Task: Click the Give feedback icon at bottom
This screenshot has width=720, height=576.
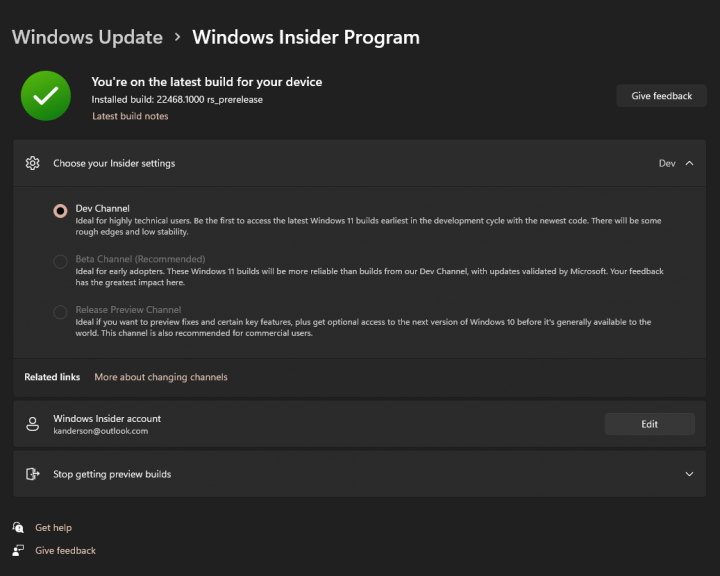Action: click(x=18, y=550)
